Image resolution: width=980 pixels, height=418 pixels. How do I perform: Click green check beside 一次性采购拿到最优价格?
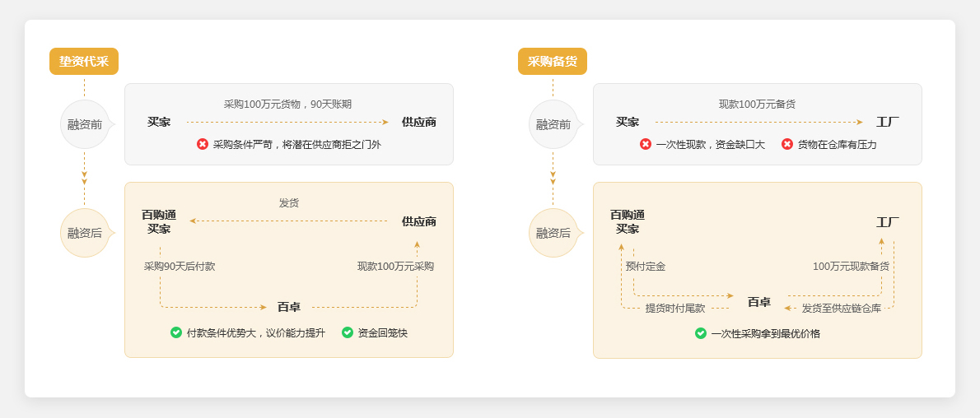coord(701,333)
